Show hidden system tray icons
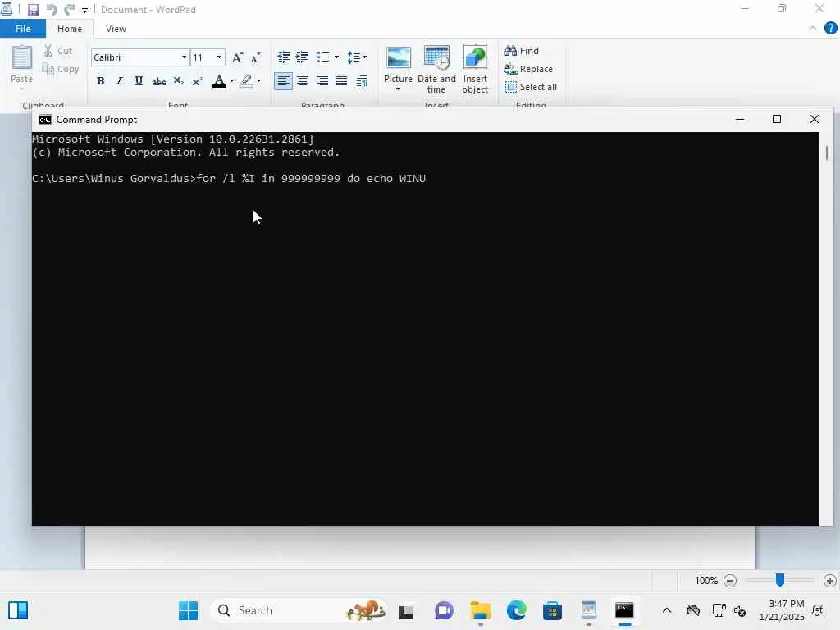The image size is (840, 630). point(666,610)
